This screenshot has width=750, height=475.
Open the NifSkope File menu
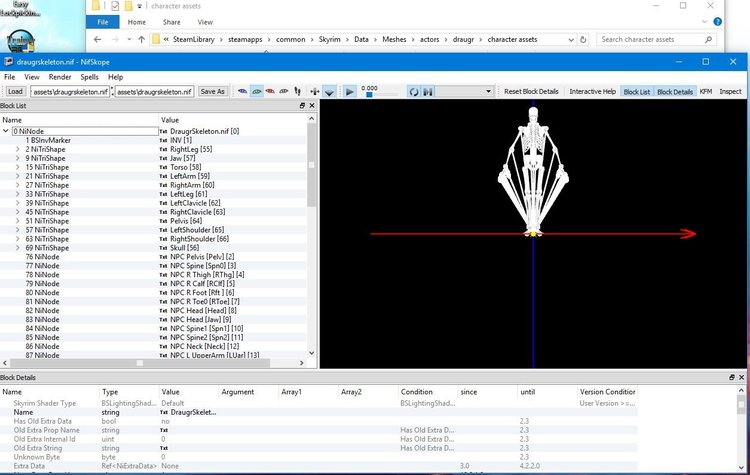[10, 77]
